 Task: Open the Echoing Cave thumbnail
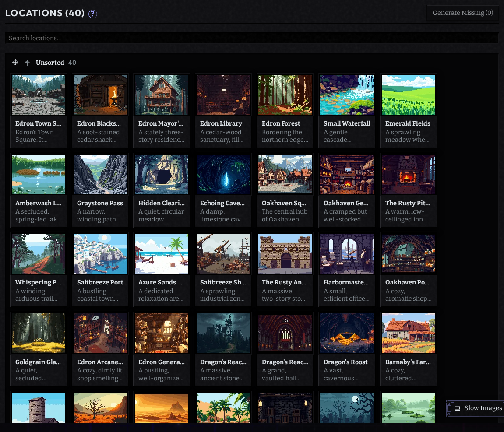tap(223, 174)
